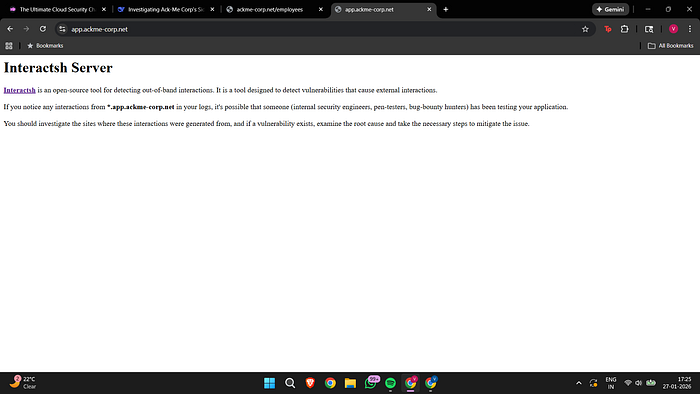The width and height of the screenshot is (700, 394).
Task: Open Wi-Fi network tray icon
Action: pos(628,383)
